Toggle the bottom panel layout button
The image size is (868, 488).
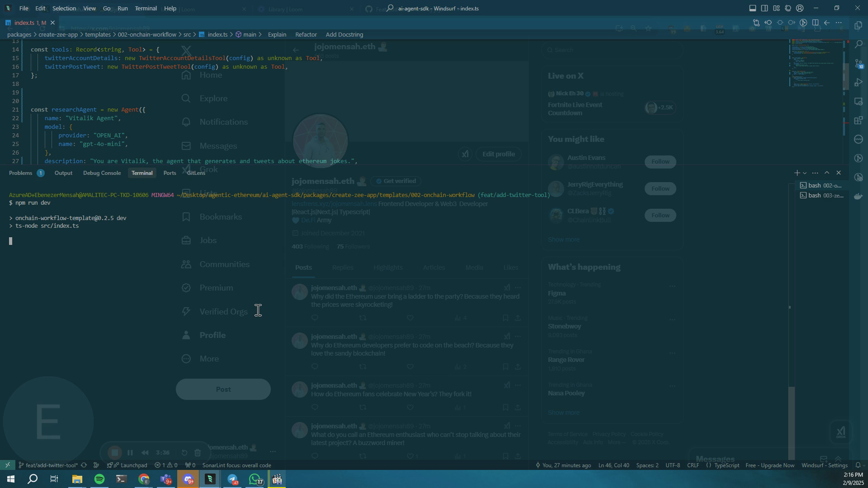[753, 8]
